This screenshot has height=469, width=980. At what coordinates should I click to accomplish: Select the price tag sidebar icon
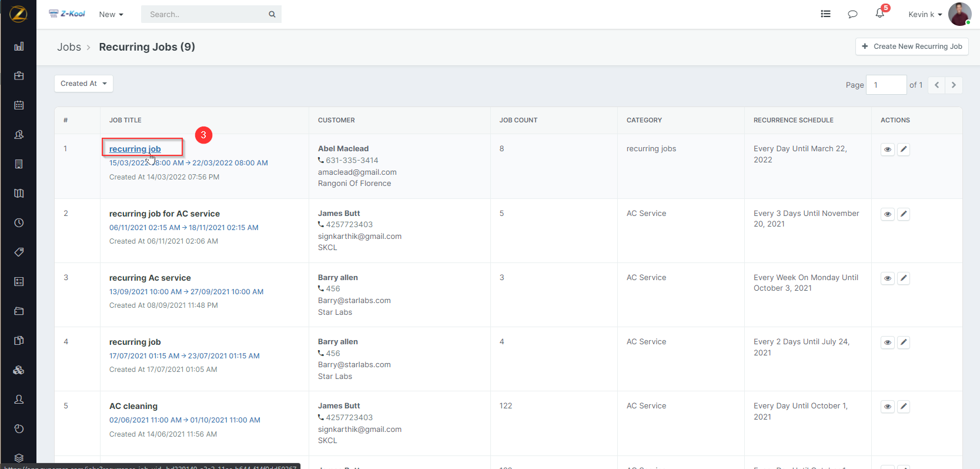[19, 252]
